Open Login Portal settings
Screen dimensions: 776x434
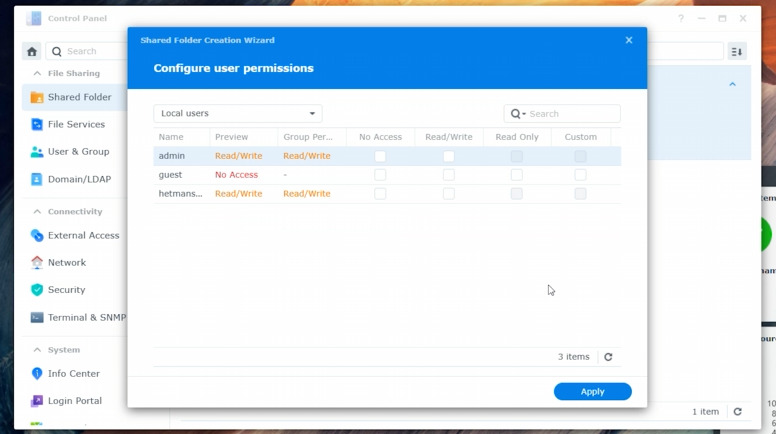coord(75,401)
